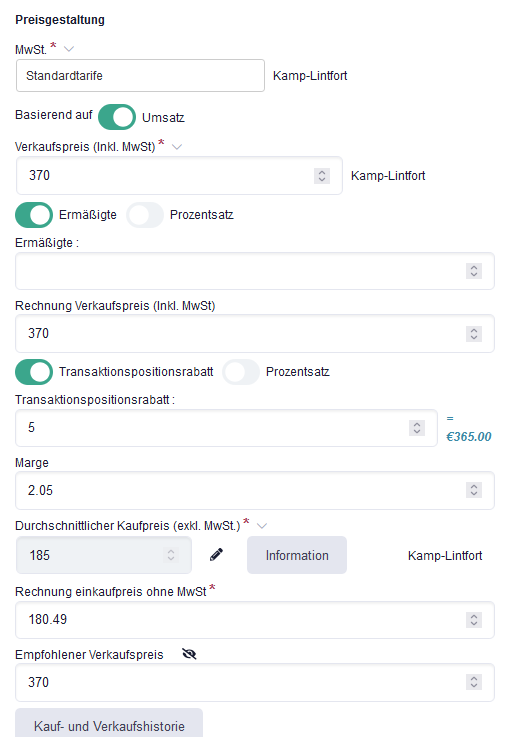
Task: Toggle the crossed-eye icon next to Empfohlener Verkaufspreis
Action: [x=189, y=654]
